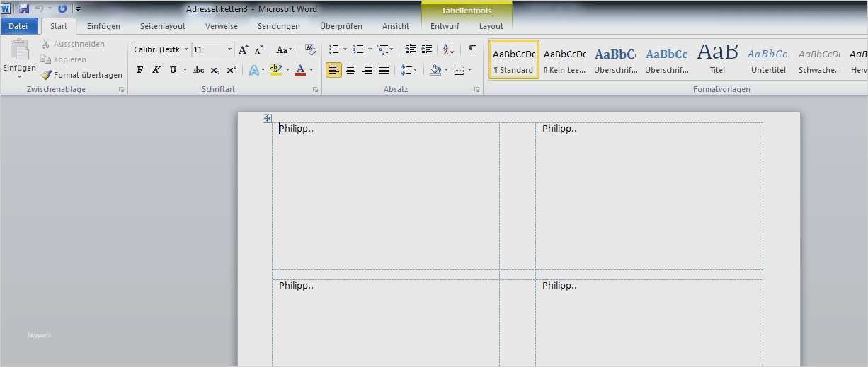Click the Redo/Repeat icon in title bar
Viewport: 868px width, 367px height.
click(62, 8)
